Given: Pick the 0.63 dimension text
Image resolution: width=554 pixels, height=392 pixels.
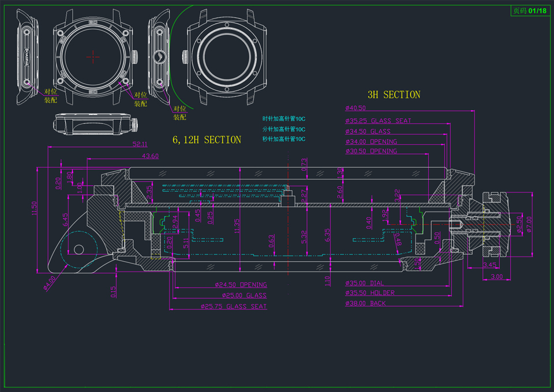Looking at the screenshot, I should [271, 240].
